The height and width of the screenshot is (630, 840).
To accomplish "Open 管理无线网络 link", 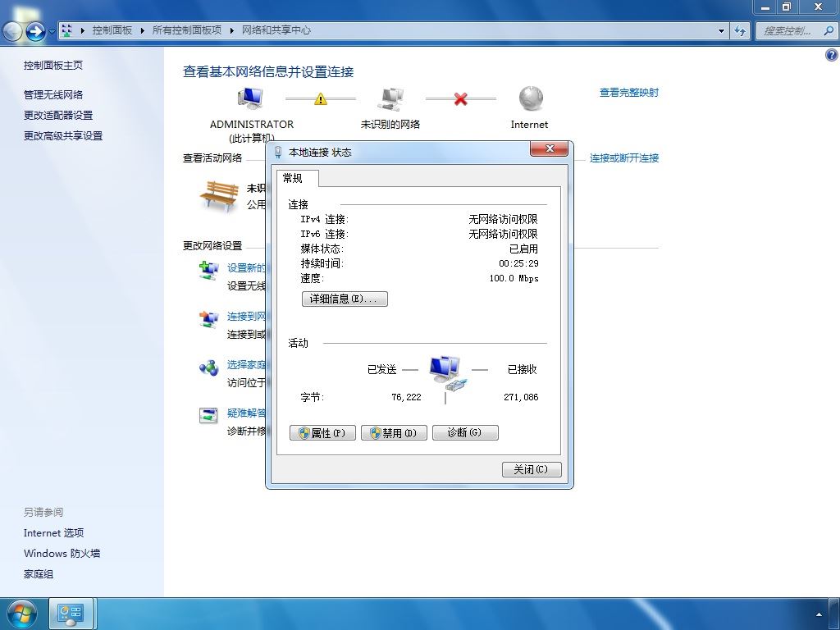I will pyautogui.click(x=53, y=95).
